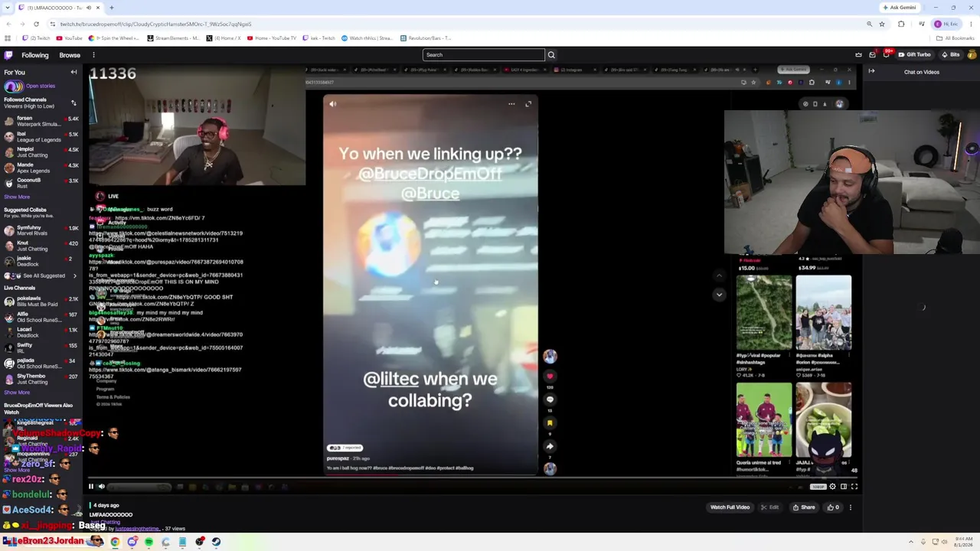Mute the TikTok video in the clip
The width and height of the screenshot is (980, 551).
332,104
